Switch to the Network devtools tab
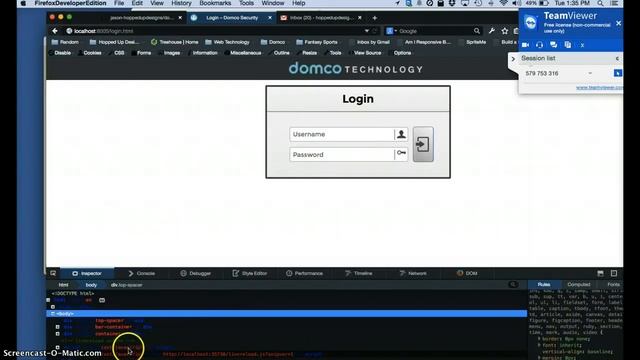640x360 pixels. coord(413,273)
